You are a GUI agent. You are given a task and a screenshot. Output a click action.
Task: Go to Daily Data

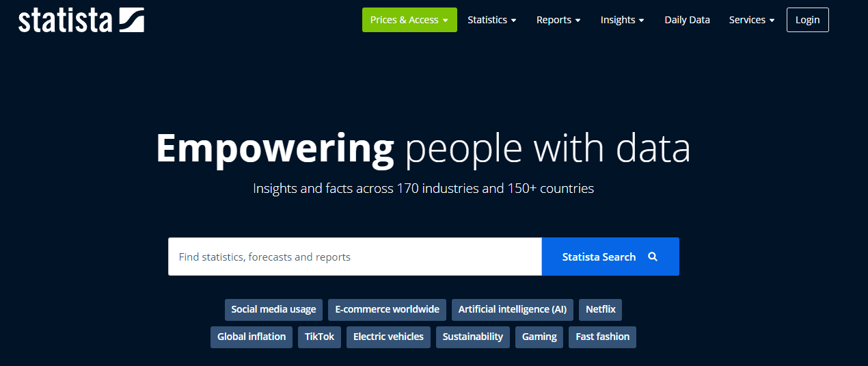(x=687, y=20)
